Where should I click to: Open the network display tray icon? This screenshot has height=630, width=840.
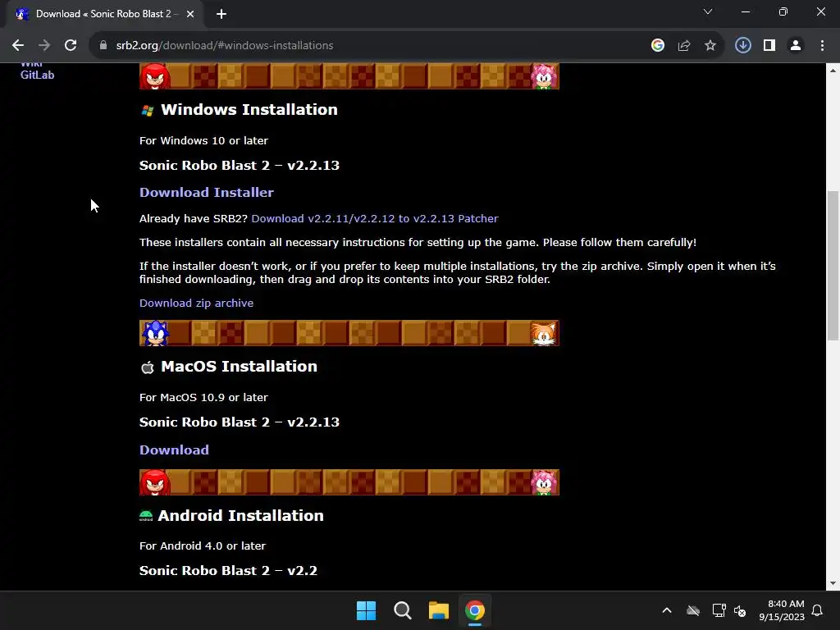click(x=719, y=610)
